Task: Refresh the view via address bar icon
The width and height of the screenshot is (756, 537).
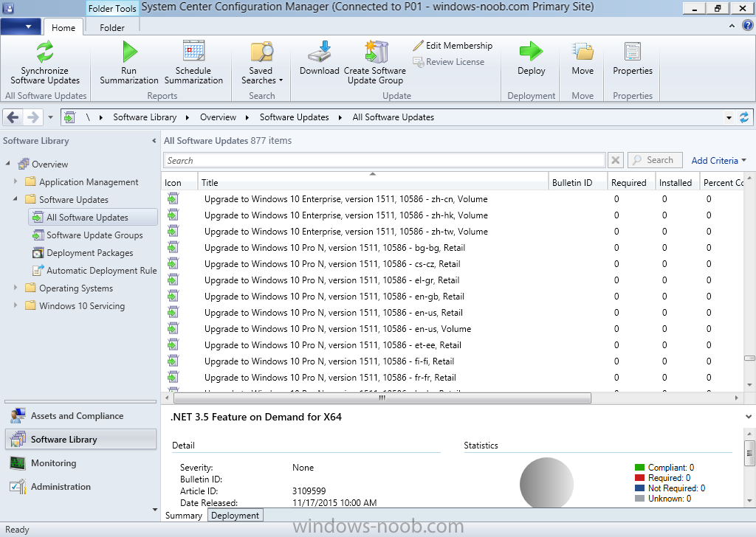Action: pos(744,117)
